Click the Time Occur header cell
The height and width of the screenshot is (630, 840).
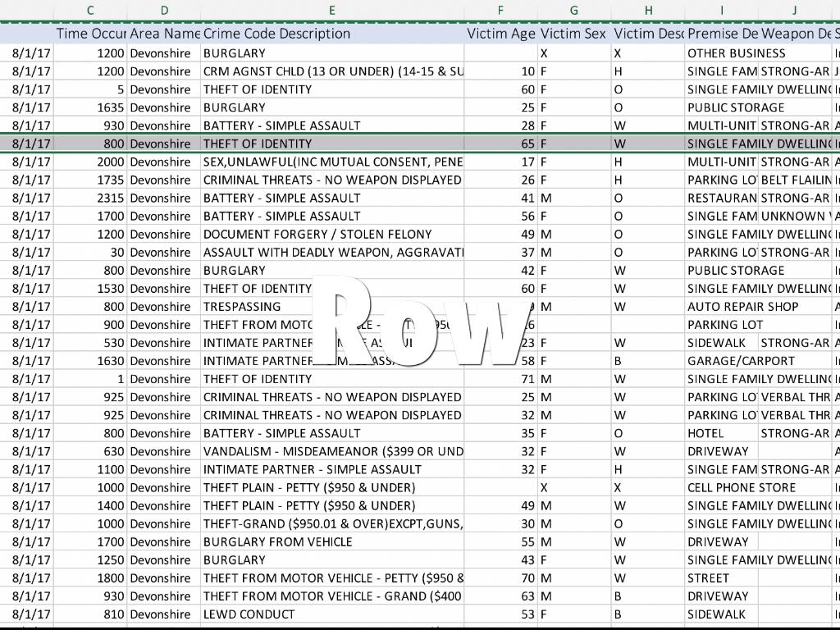[90, 34]
